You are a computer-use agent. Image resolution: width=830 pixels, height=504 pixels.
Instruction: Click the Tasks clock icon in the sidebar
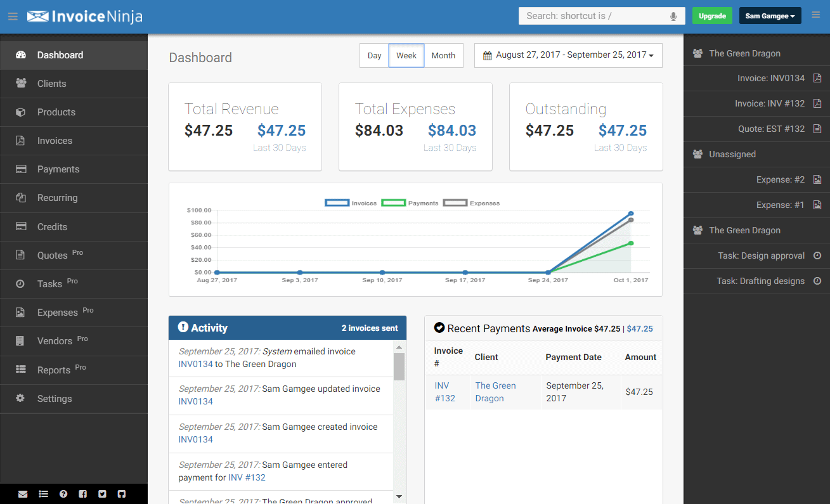(x=20, y=284)
